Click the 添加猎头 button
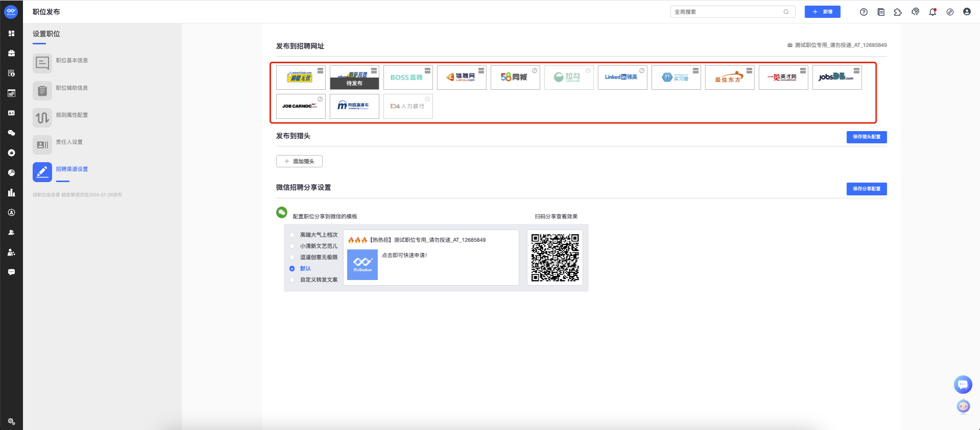 pyautogui.click(x=299, y=161)
